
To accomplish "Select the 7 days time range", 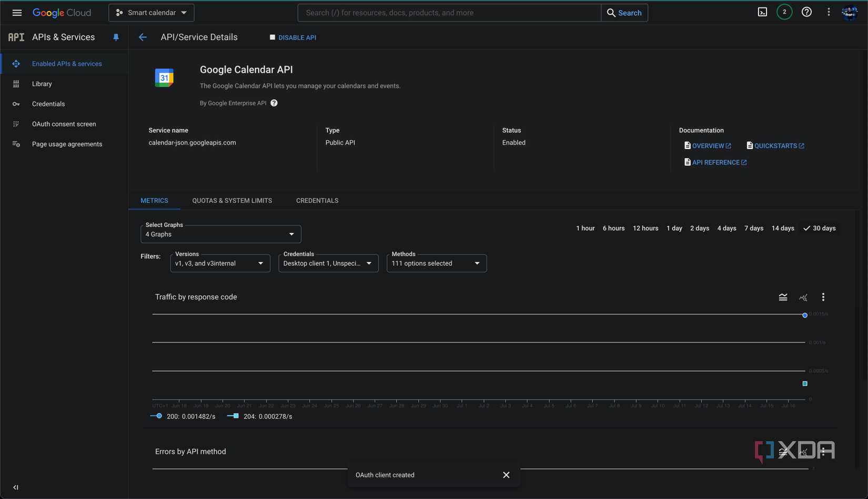I will [x=753, y=228].
